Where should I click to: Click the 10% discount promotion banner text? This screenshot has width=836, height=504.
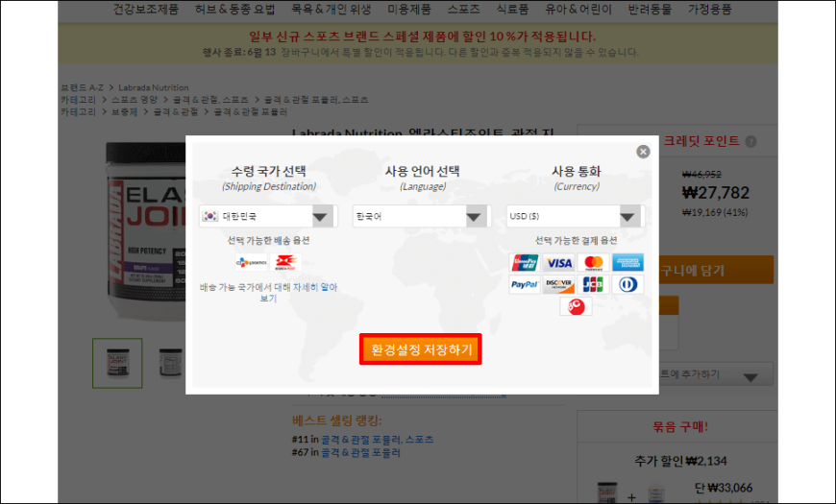[x=422, y=36]
